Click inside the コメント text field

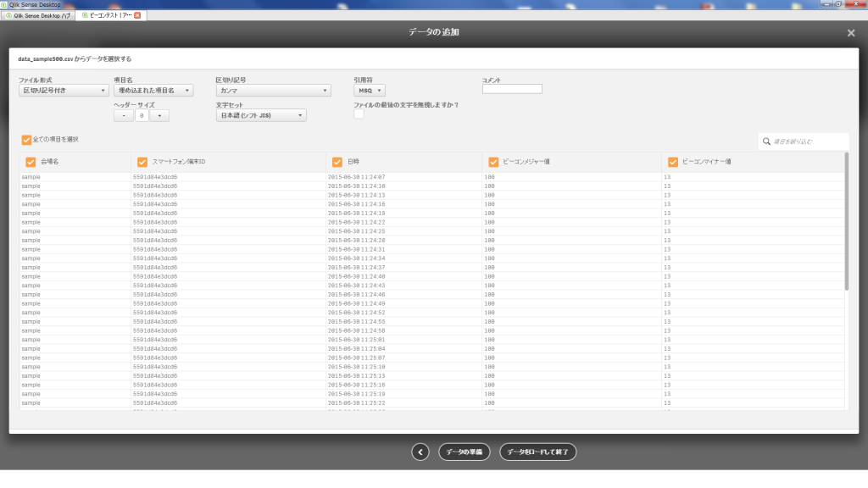(512, 89)
